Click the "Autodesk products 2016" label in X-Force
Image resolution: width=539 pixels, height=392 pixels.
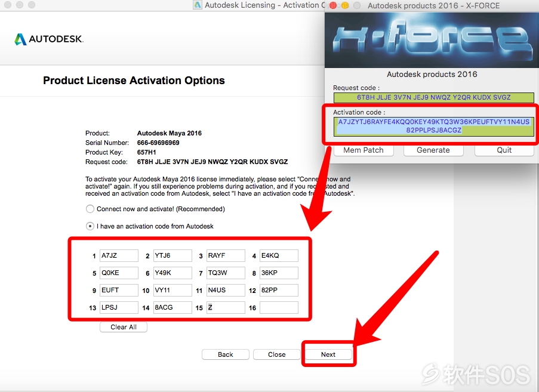(x=432, y=74)
